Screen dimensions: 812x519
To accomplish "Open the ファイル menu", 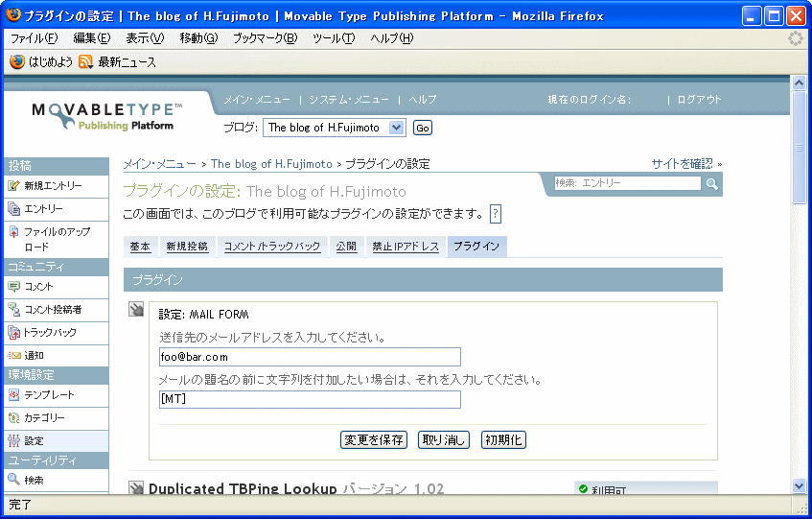I will tap(35, 37).
